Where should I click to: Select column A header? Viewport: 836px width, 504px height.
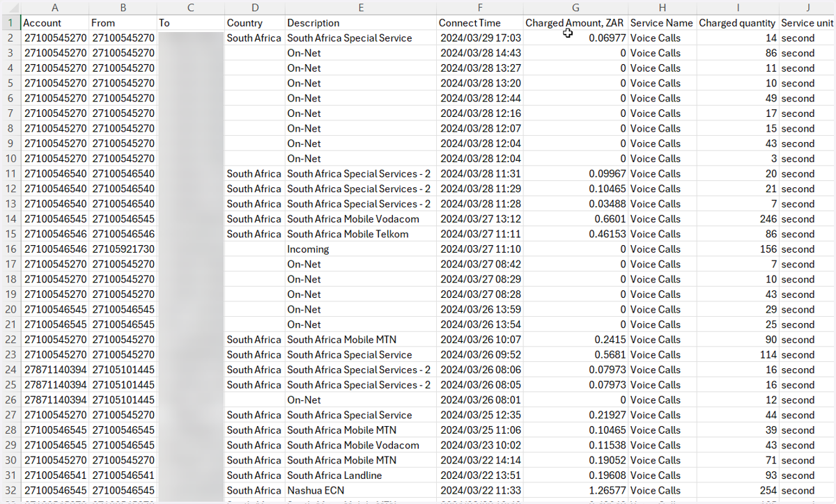(x=56, y=7)
